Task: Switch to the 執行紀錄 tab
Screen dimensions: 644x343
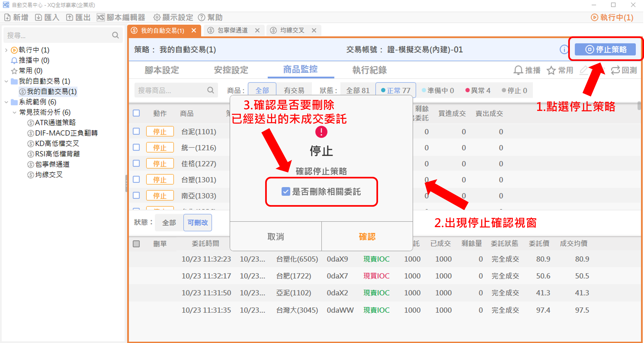Action: tap(369, 70)
